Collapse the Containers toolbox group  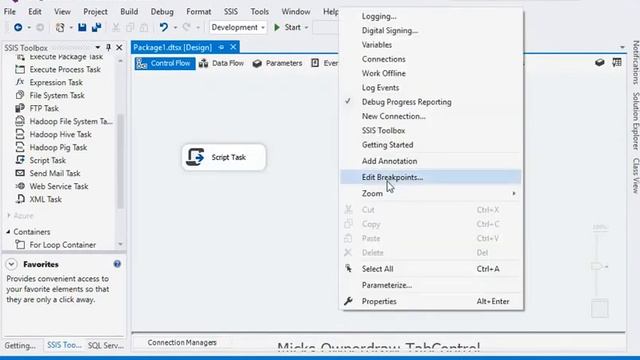coord(8,232)
